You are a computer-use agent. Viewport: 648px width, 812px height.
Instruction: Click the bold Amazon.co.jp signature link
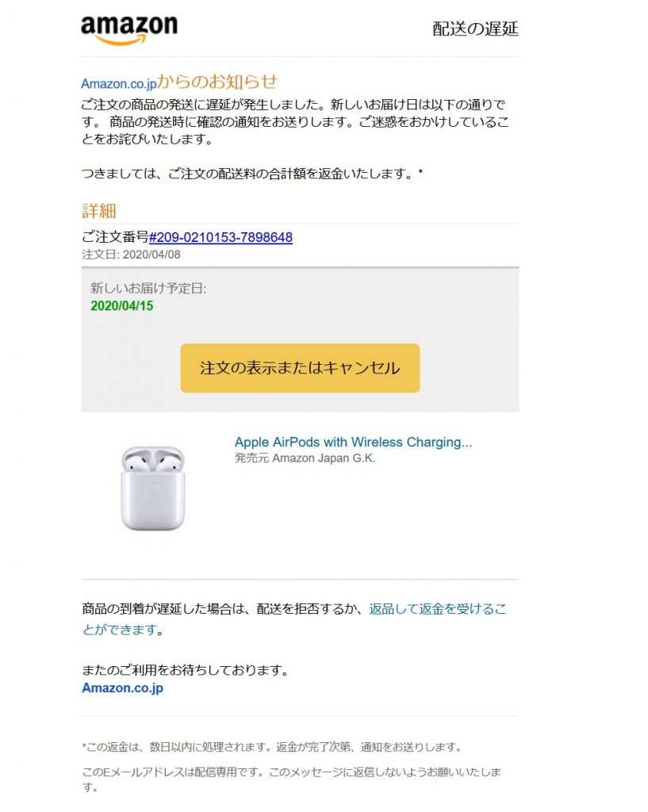pyautogui.click(x=122, y=688)
